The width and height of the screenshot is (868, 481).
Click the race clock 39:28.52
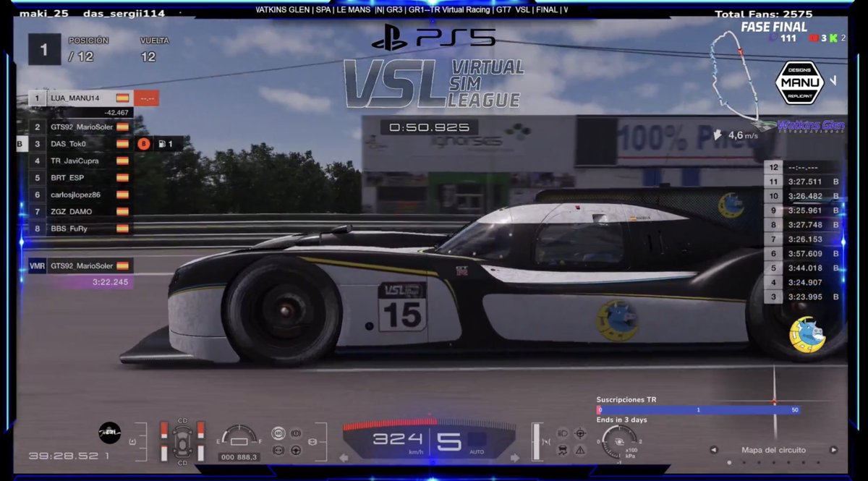coord(64,456)
